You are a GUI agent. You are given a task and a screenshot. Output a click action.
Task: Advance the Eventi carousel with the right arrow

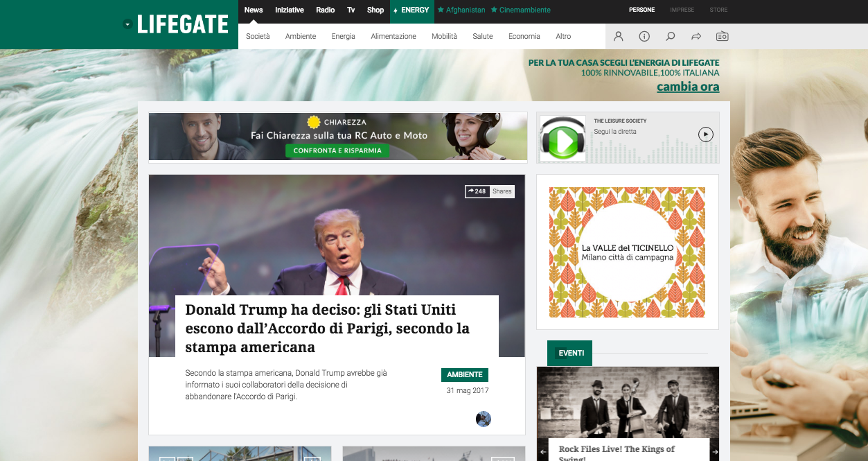pos(714,451)
